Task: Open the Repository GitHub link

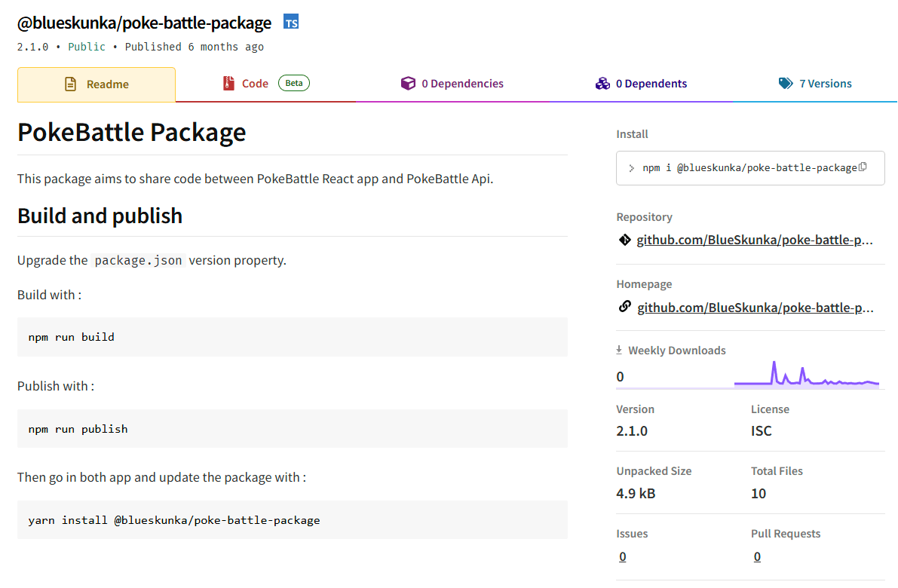Action: point(755,240)
